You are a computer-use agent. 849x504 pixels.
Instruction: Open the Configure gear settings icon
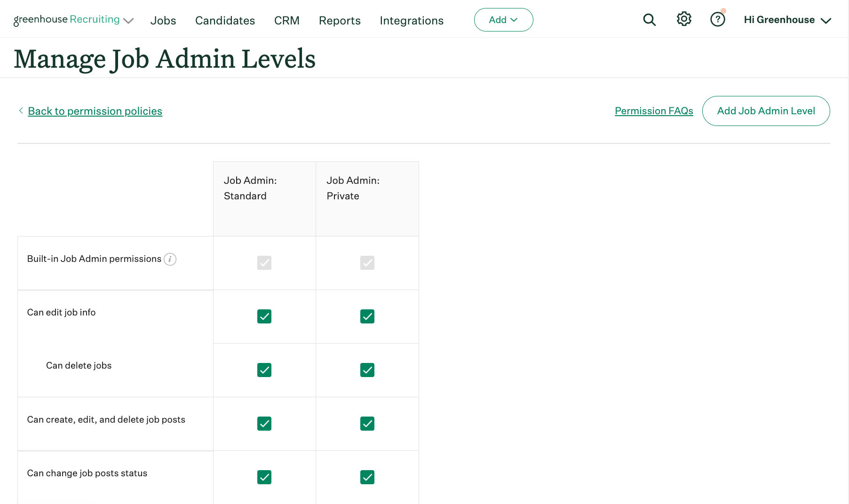(x=684, y=19)
